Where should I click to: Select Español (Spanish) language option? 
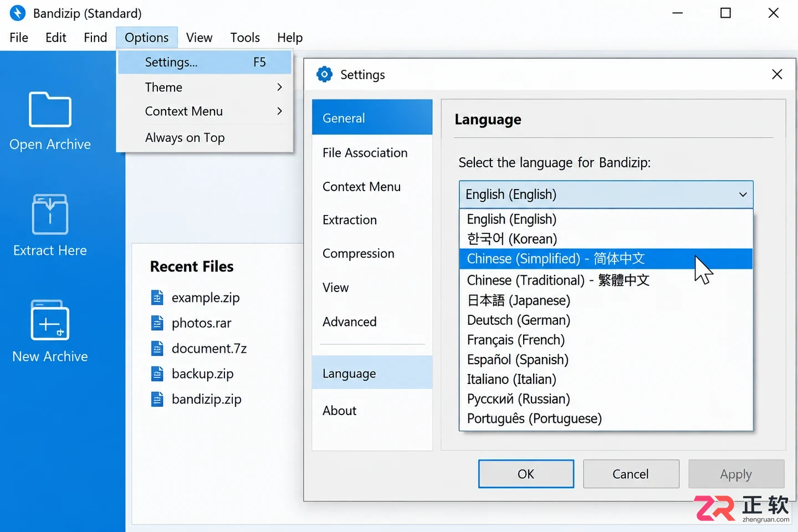(x=606, y=360)
